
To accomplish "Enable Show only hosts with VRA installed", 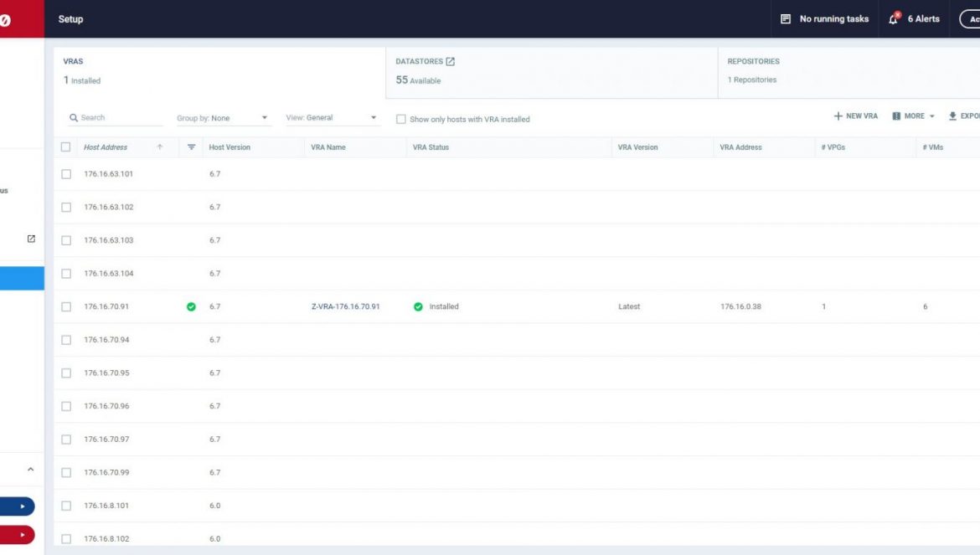I will tap(400, 119).
